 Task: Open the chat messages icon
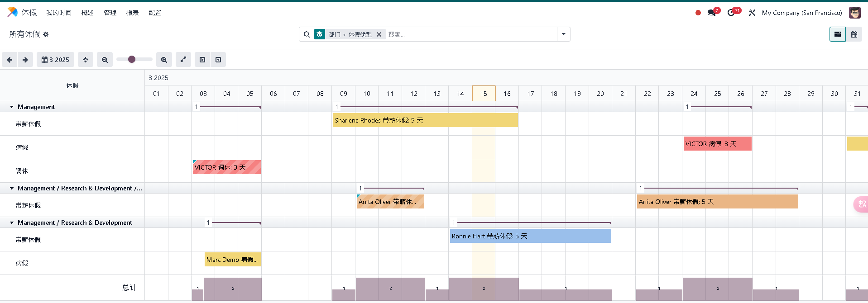[712, 13]
